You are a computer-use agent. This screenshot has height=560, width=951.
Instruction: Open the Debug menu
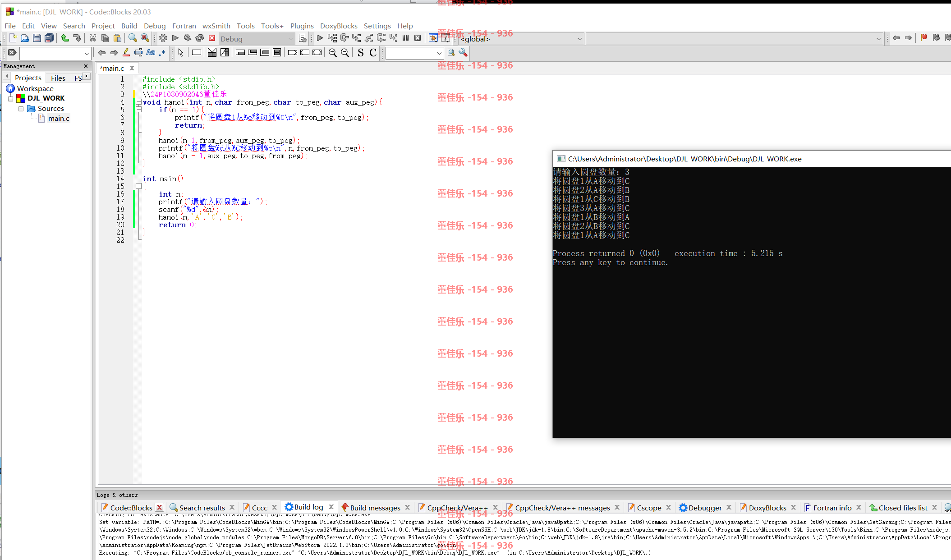coord(155,26)
